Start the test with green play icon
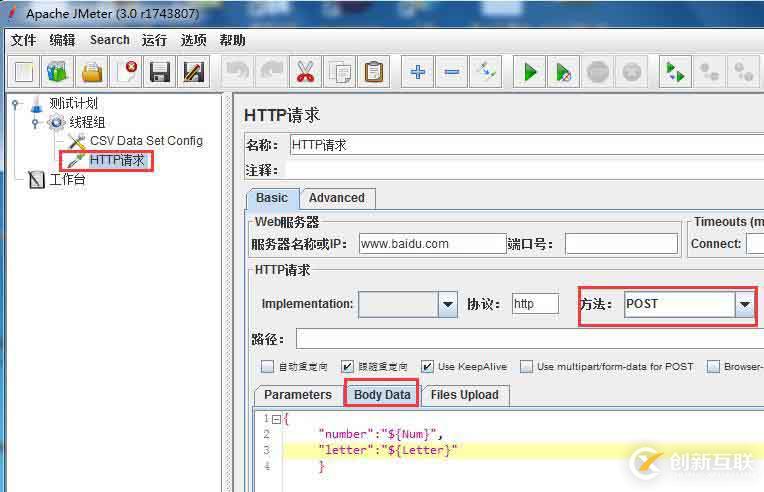The width and height of the screenshot is (764, 492). 530,72
